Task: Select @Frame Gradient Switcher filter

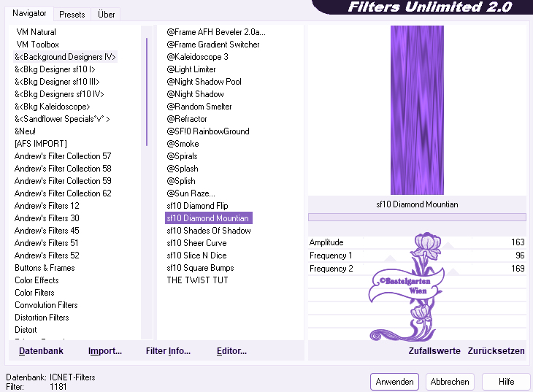Action: [x=213, y=45]
